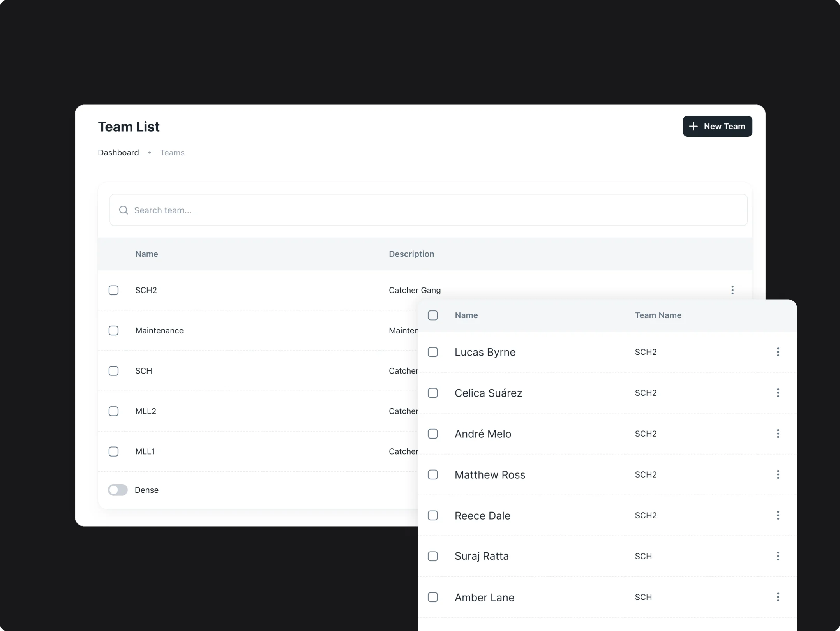The height and width of the screenshot is (631, 840).
Task: Open Lucas Byrne's three-dot actions menu
Action: click(x=778, y=352)
